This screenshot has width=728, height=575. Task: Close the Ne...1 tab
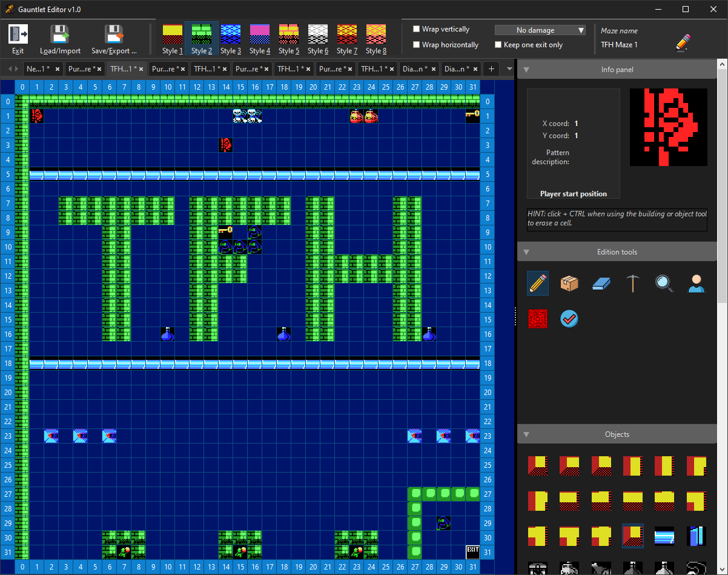click(57, 70)
